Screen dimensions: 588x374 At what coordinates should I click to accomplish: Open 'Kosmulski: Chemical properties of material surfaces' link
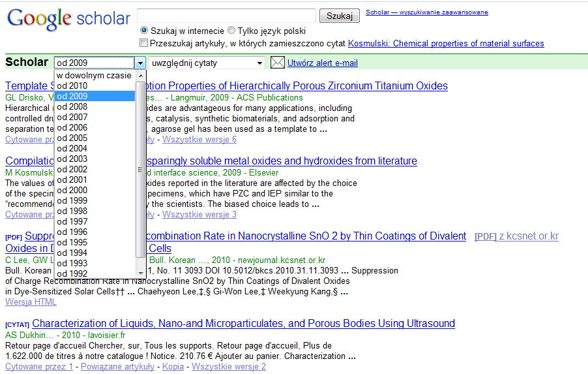(x=446, y=44)
